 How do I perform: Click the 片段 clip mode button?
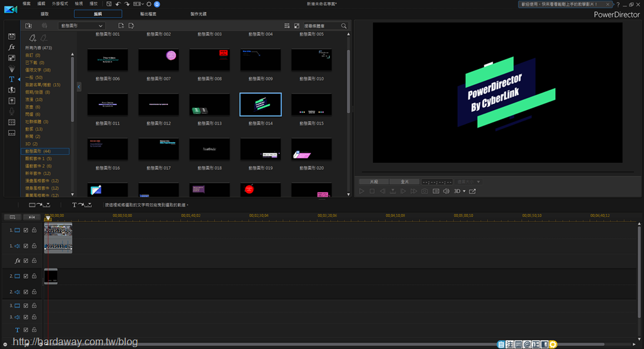point(374,182)
